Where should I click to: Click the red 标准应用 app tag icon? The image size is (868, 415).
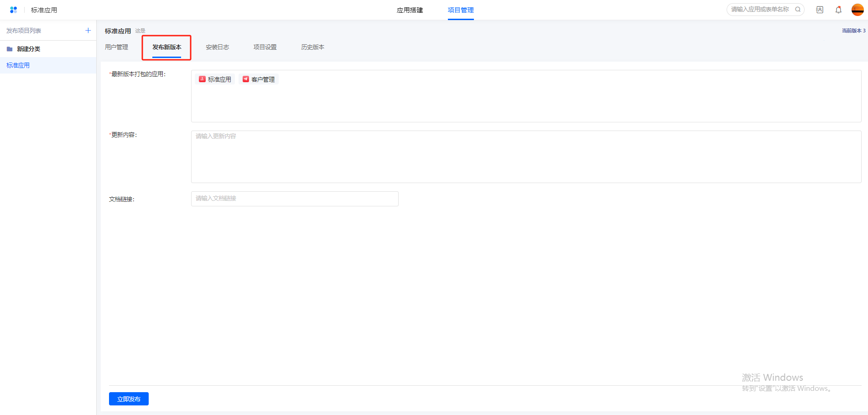202,79
